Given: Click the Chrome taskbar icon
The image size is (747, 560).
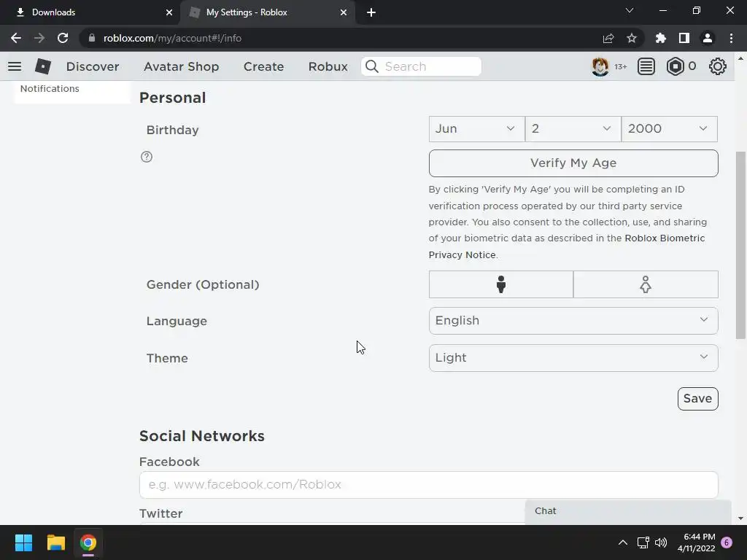Looking at the screenshot, I should (88, 542).
